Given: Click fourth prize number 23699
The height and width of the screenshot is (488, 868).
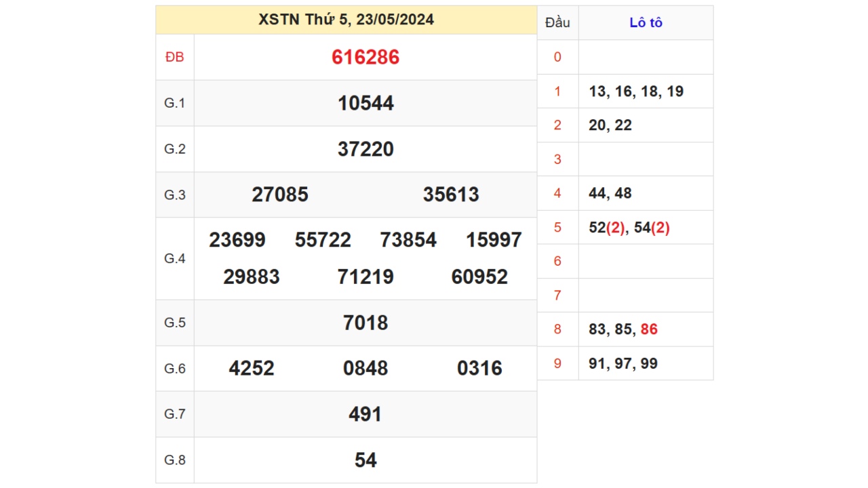Looking at the screenshot, I should coord(237,240).
